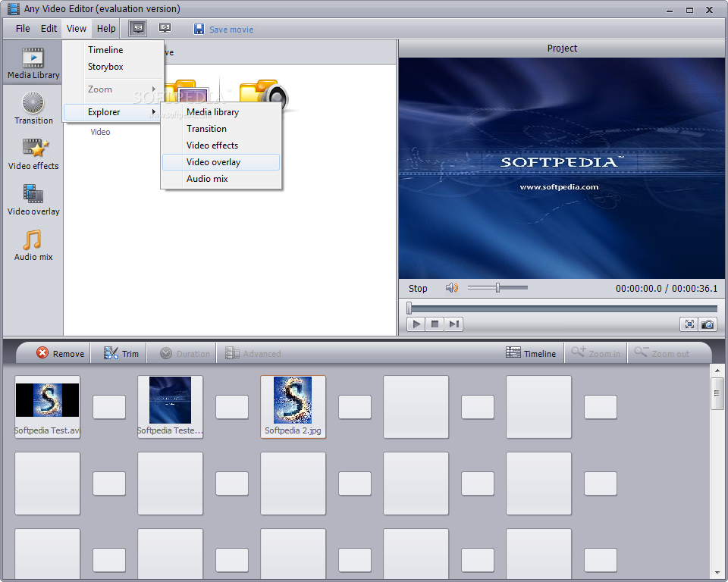Click the first monitor layout toolbar icon
The width and height of the screenshot is (728, 582).
(x=138, y=29)
